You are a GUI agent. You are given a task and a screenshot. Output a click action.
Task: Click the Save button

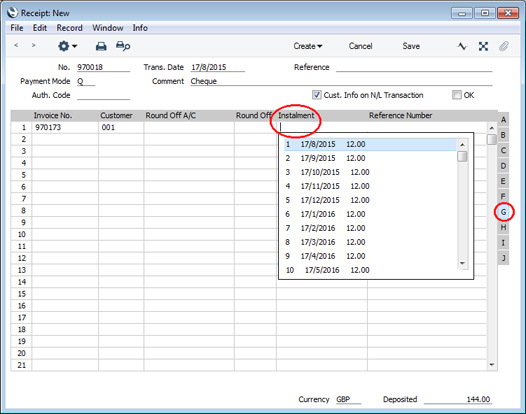tap(411, 46)
